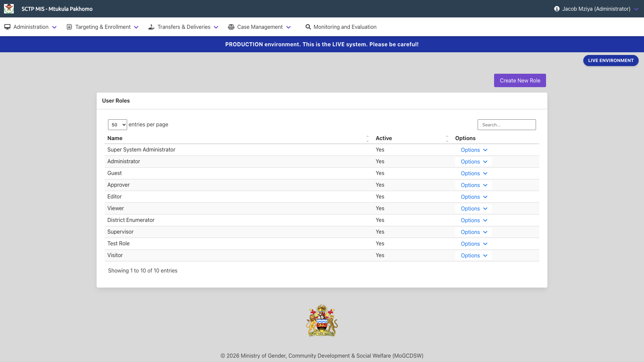The height and width of the screenshot is (362, 644).
Task: Click the Administration monitor icon
Action: pos(7,27)
